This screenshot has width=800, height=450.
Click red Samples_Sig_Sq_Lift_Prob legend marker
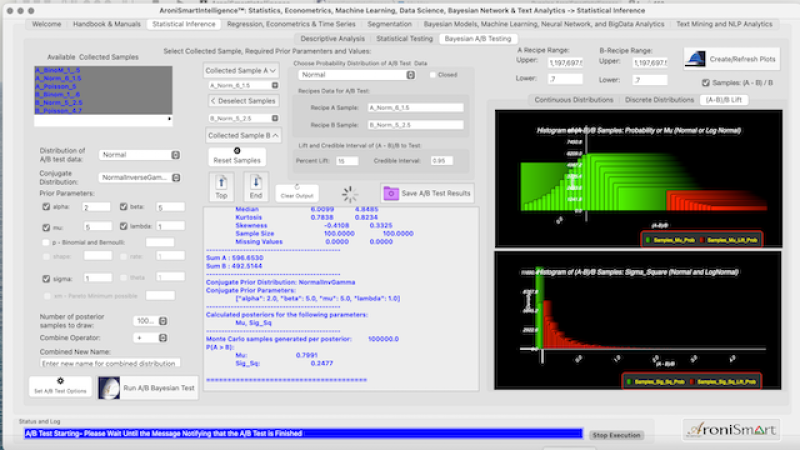point(692,382)
